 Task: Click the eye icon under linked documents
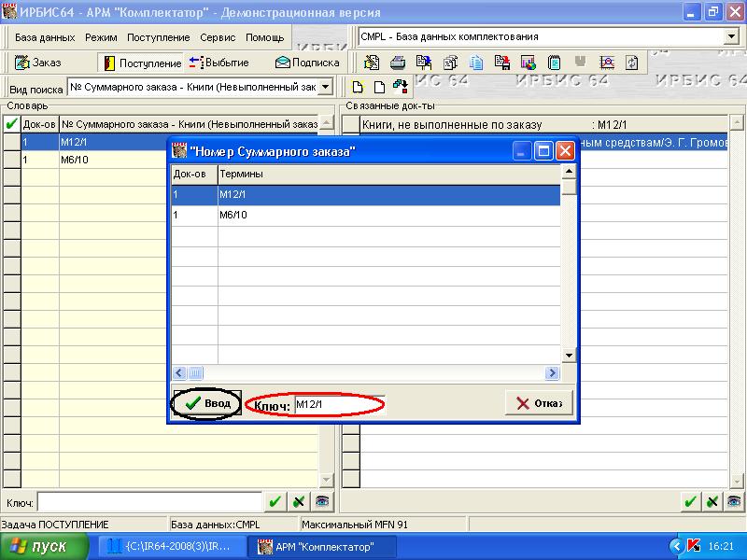(736, 501)
